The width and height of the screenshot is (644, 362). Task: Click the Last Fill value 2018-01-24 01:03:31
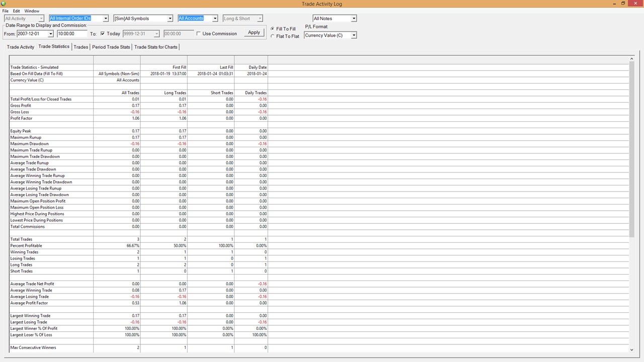(215, 74)
